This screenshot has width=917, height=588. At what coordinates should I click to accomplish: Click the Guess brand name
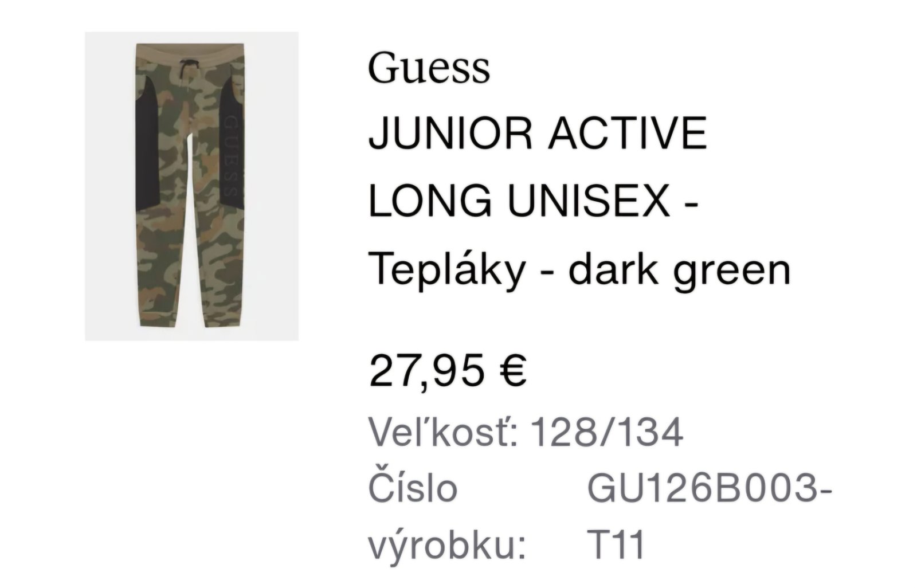pyautogui.click(x=429, y=68)
